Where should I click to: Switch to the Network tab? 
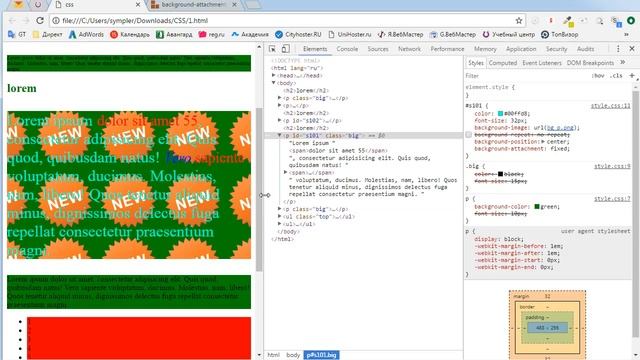(x=409, y=49)
